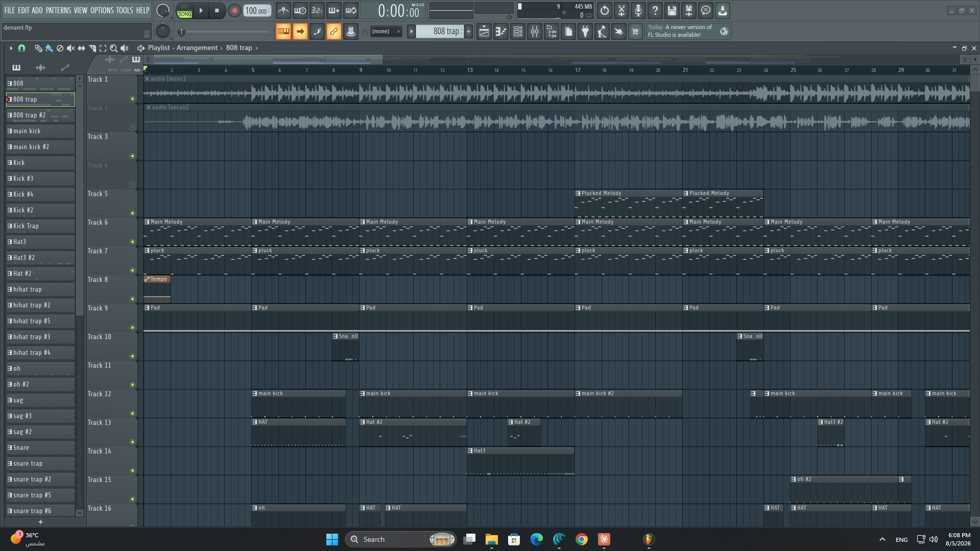Select the Slip tool with double arrows
The image size is (980, 551).
point(81,48)
